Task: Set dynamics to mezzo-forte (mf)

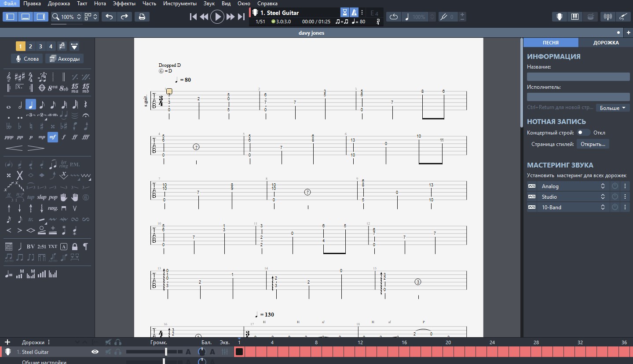Action: [x=53, y=137]
